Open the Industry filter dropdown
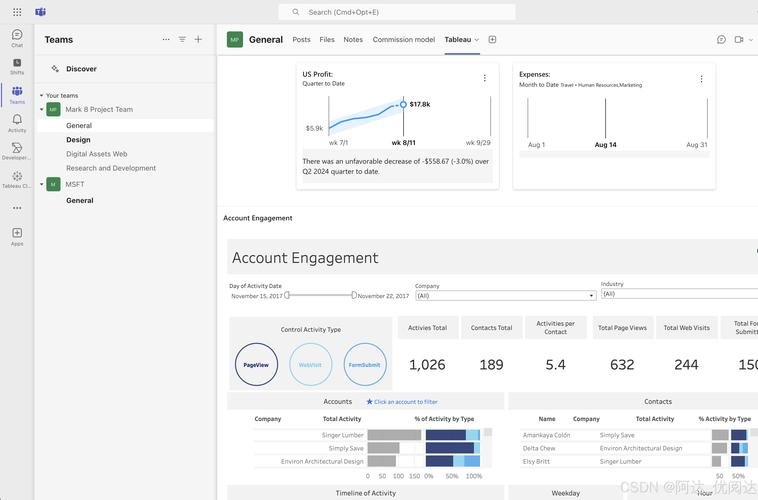This screenshot has height=500, width=758. tap(679, 294)
